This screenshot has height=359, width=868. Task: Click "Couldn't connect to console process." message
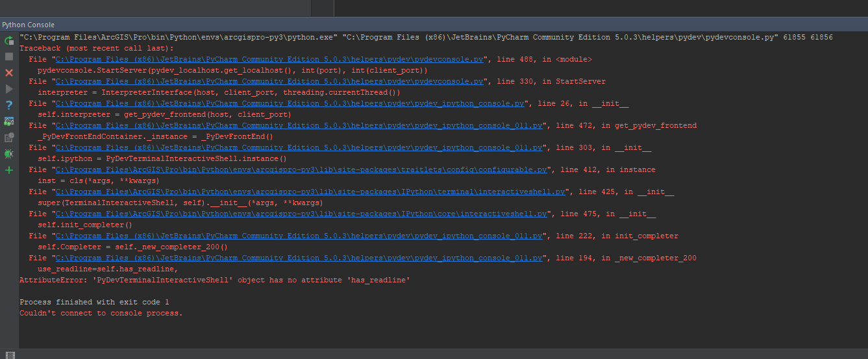point(101,313)
